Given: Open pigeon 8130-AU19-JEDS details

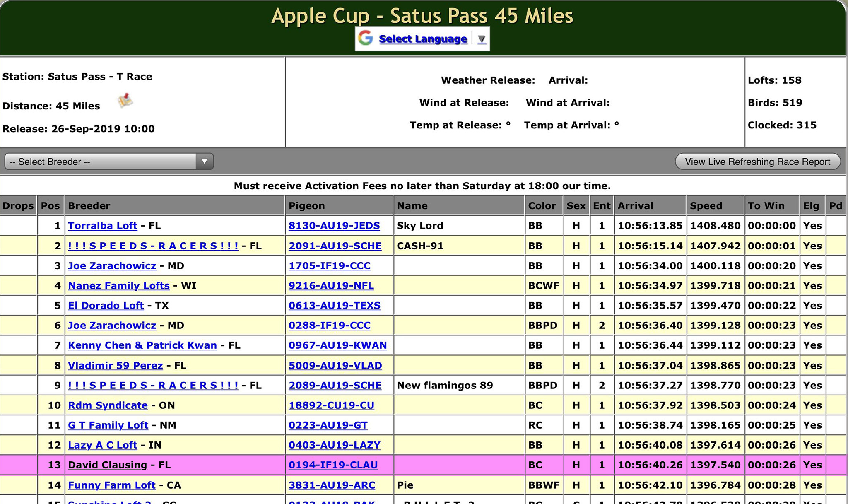Looking at the screenshot, I should coord(334,226).
